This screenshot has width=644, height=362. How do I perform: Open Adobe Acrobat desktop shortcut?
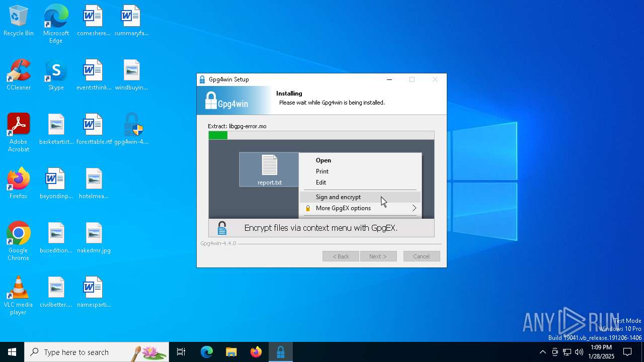tap(19, 133)
